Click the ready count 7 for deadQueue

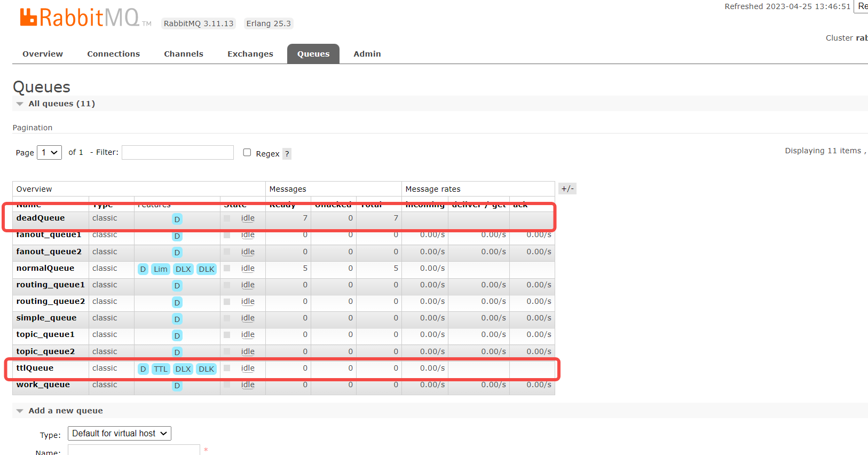point(305,218)
